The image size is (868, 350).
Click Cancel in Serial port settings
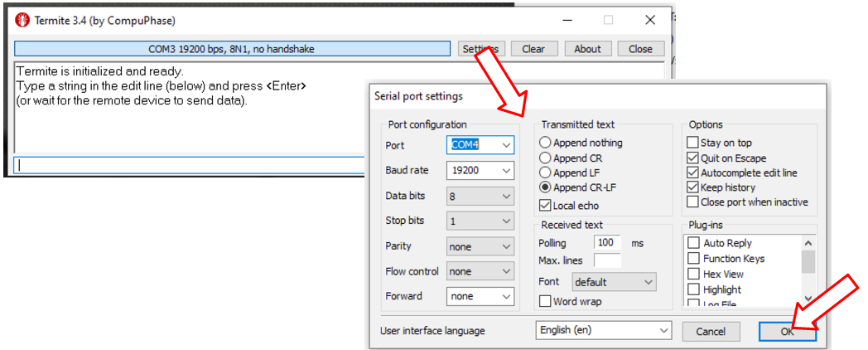[711, 332]
